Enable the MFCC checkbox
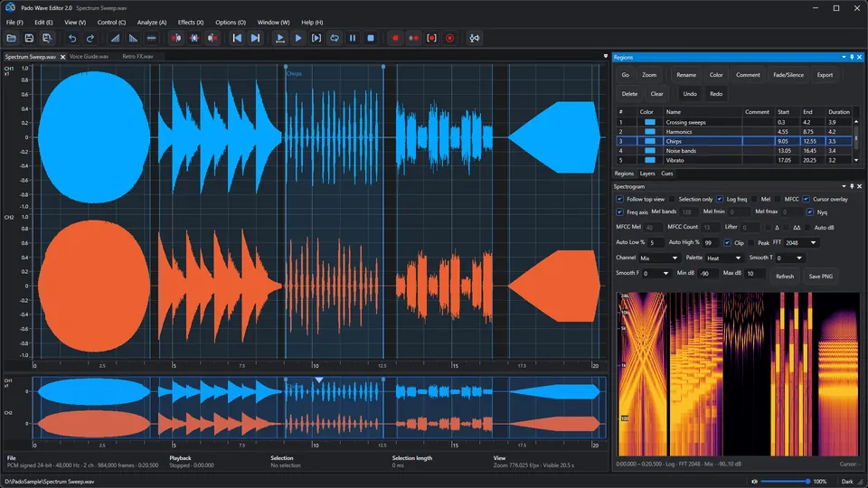868x488 pixels. (778, 199)
